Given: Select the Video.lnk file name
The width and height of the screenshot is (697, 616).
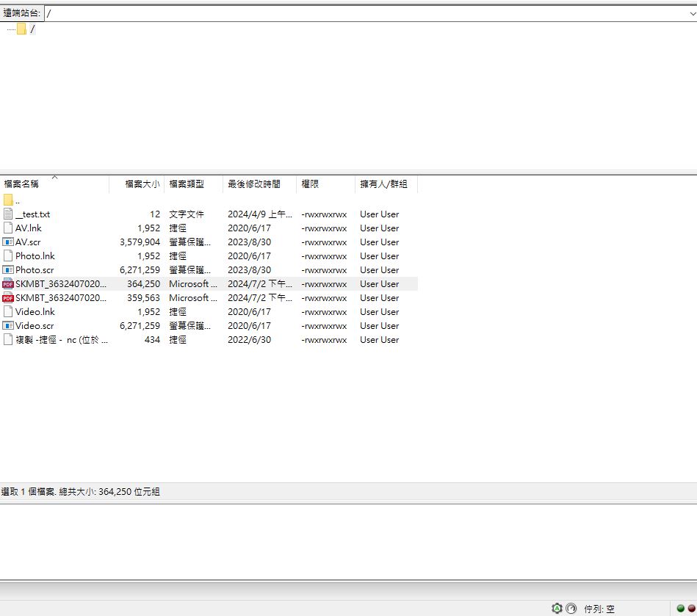Looking at the screenshot, I should [x=35, y=311].
